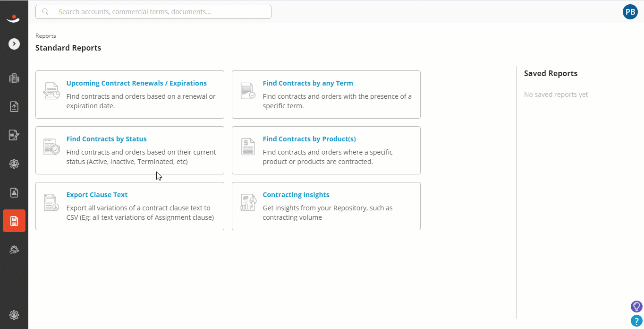Open the settings gear at sidebar bottom
644x329 pixels.
click(x=14, y=315)
